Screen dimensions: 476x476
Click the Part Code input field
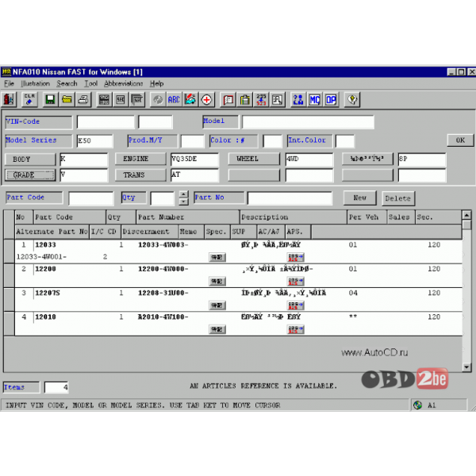91,198
